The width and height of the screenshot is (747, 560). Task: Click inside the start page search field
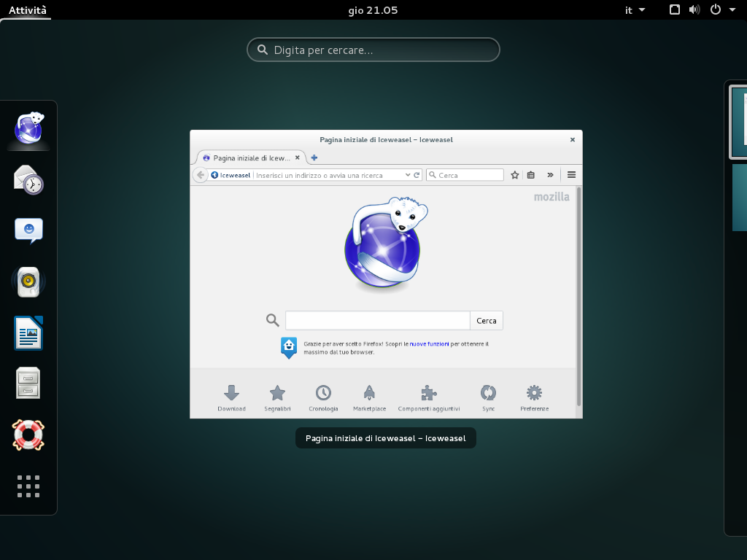pos(377,320)
